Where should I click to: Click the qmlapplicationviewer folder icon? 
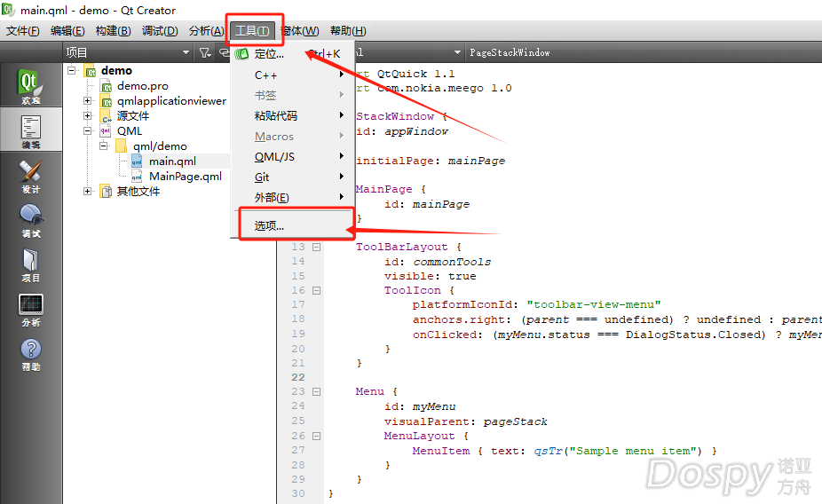click(107, 101)
